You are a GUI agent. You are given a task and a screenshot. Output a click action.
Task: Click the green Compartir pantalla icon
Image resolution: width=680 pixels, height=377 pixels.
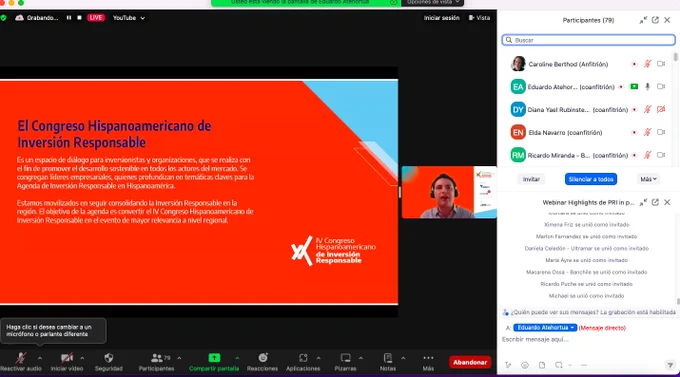(214, 358)
